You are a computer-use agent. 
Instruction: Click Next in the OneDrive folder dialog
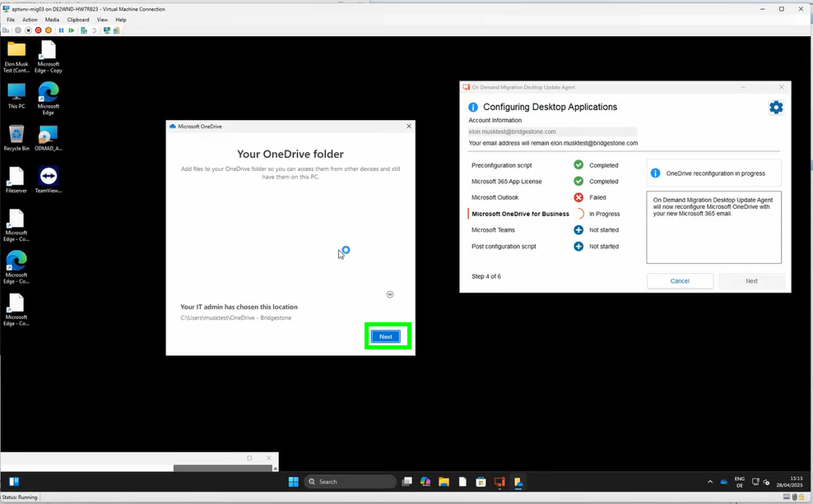[386, 337]
